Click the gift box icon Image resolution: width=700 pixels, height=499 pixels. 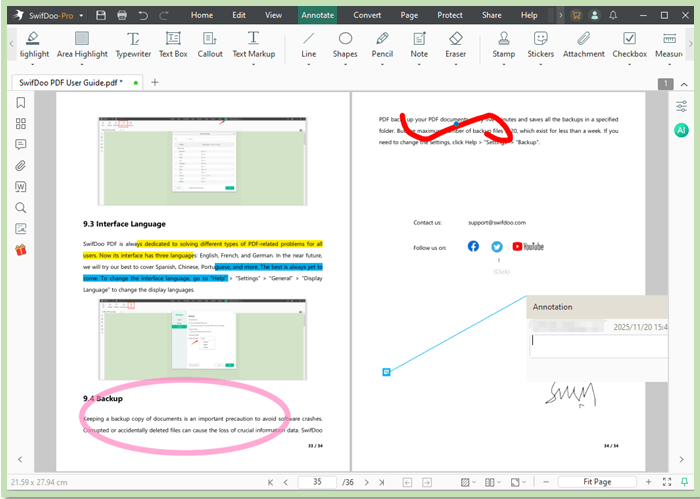[21, 250]
